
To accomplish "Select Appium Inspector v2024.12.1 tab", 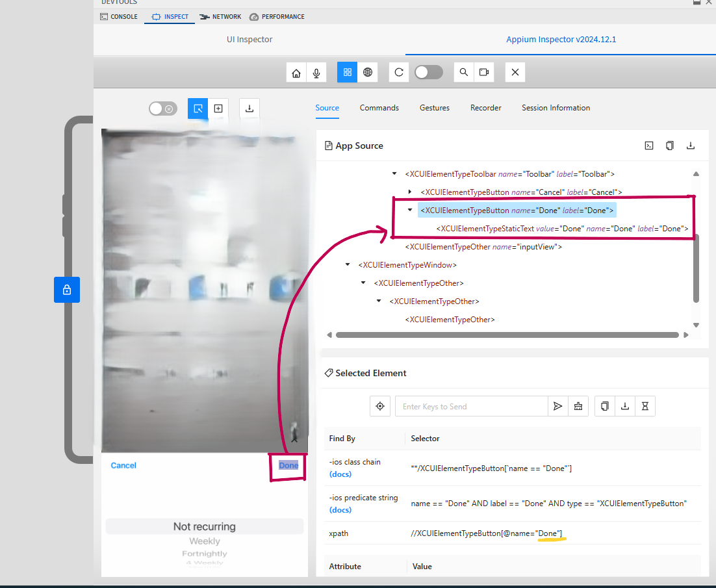I will [x=561, y=39].
